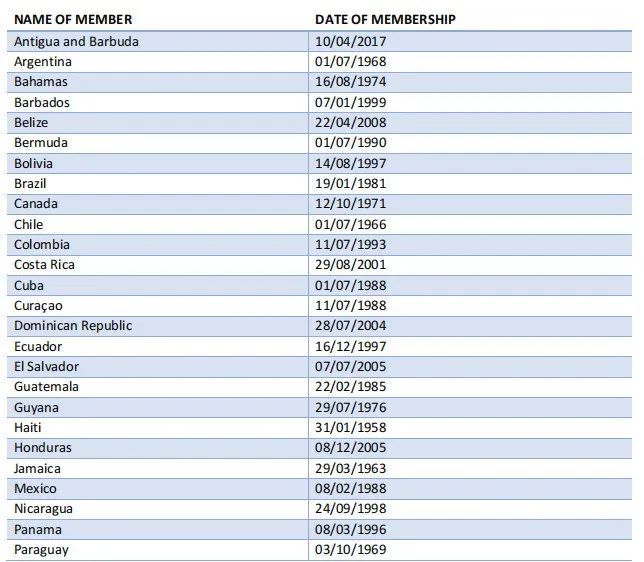Select the Guatemala name cell
The width and height of the screenshot is (644, 562).
[x=46, y=387]
